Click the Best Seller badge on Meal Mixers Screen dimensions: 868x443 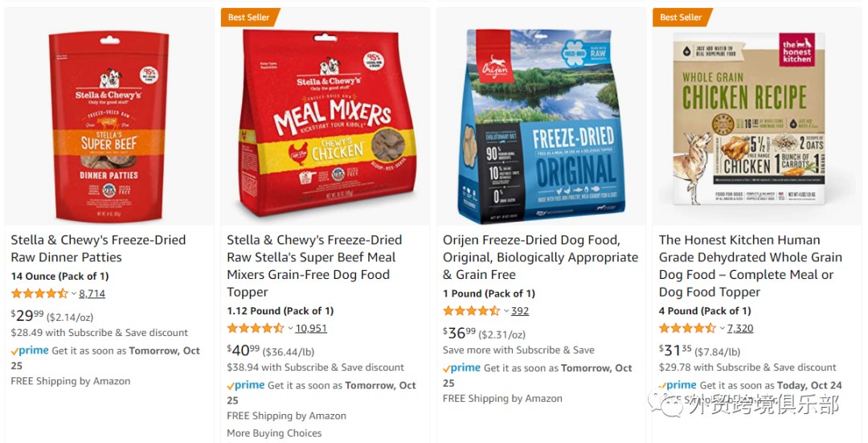coord(250,17)
